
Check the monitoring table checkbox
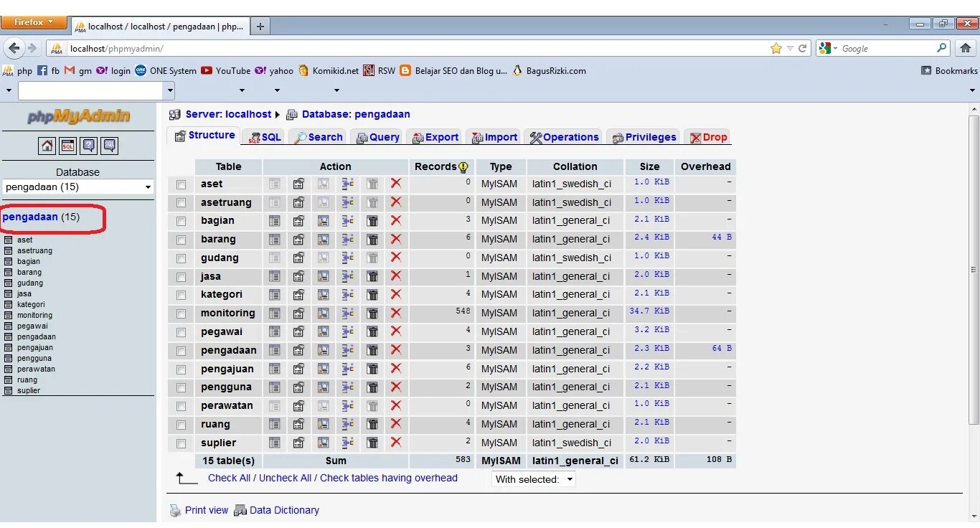(x=181, y=313)
